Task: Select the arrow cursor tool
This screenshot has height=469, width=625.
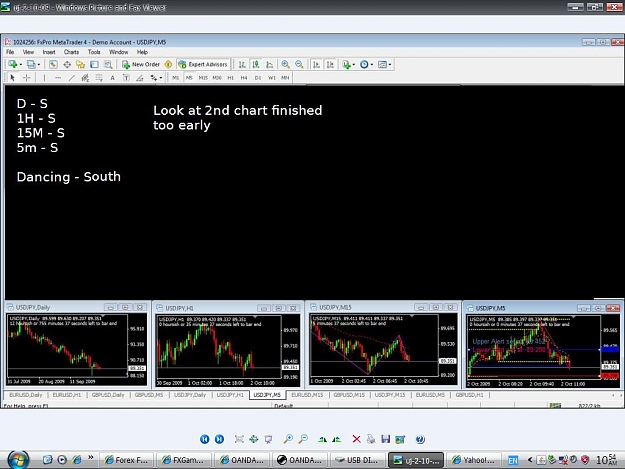Action: [12, 78]
